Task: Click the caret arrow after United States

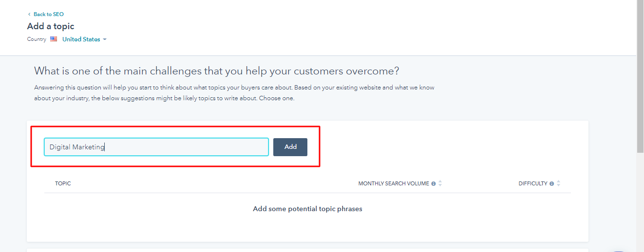Action: click(105, 39)
